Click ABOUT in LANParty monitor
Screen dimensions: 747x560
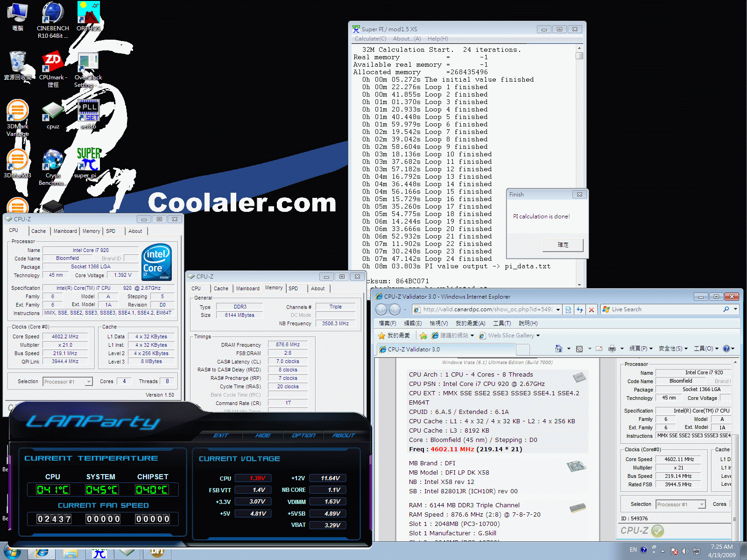pos(344,435)
